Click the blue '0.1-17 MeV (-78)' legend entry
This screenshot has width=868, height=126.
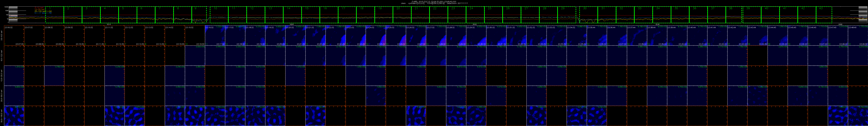click(x=43, y=13)
